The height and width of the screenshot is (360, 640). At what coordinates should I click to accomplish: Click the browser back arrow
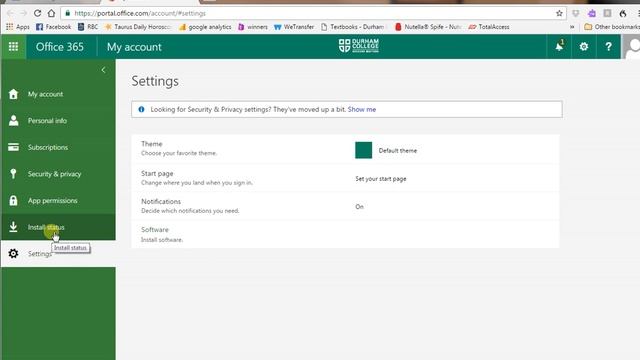pos(10,13)
